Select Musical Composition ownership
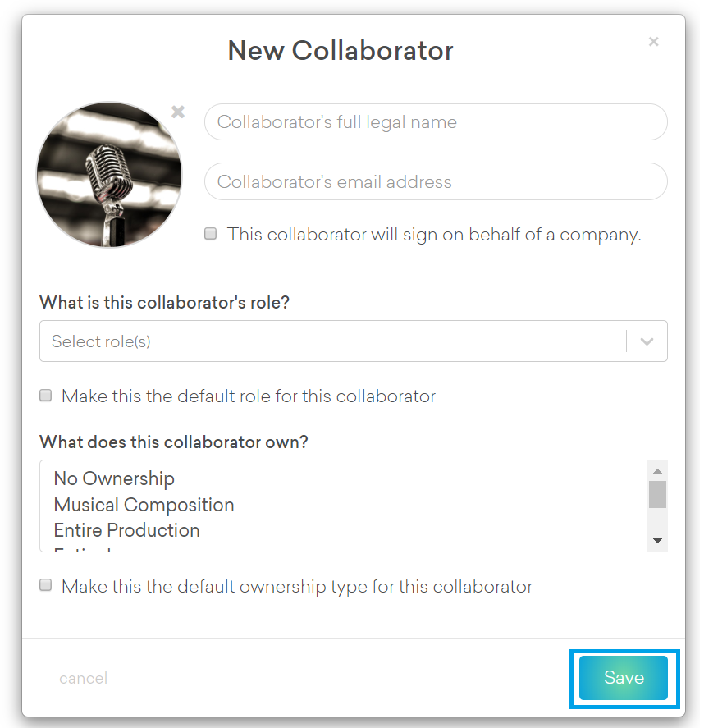Screen dimensions: 704x728 coord(144,505)
